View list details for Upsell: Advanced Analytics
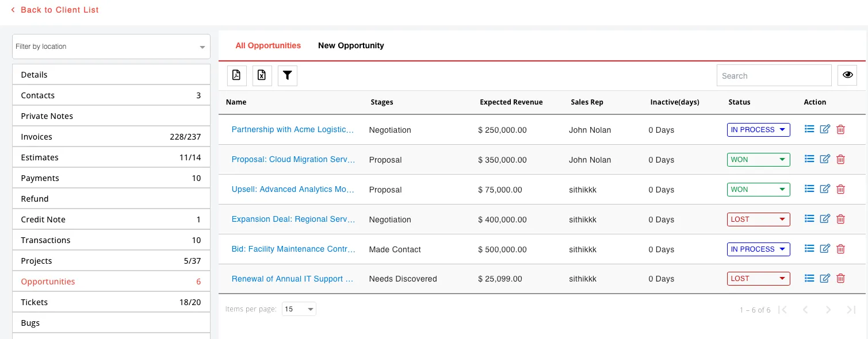Viewport: 868px width, 339px height. pyautogui.click(x=809, y=189)
